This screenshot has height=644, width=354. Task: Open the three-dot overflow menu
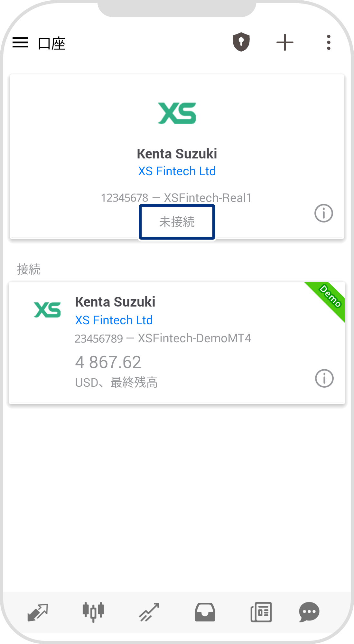pyautogui.click(x=329, y=42)
